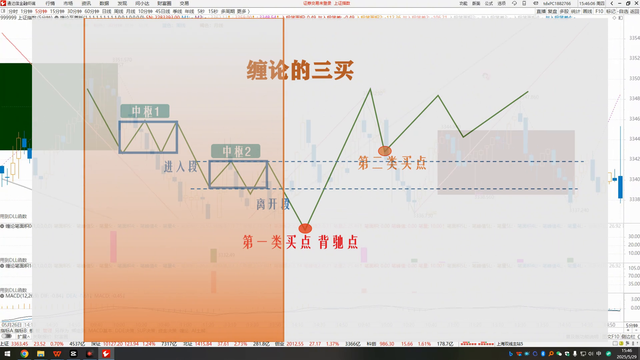The width and height of the screenshot is (640, 360).
Task: Click the back arrow in title bar
Action: click(612, 3)
